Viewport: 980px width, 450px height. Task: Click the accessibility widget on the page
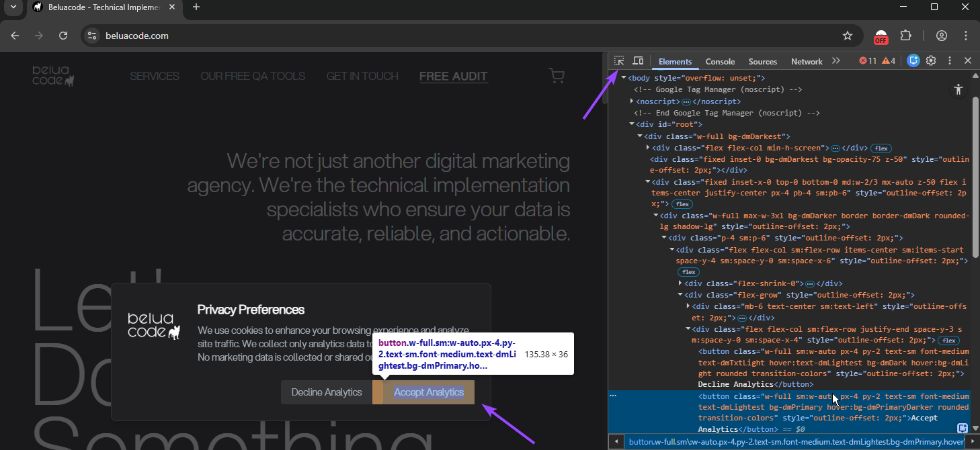coord(958,89)
